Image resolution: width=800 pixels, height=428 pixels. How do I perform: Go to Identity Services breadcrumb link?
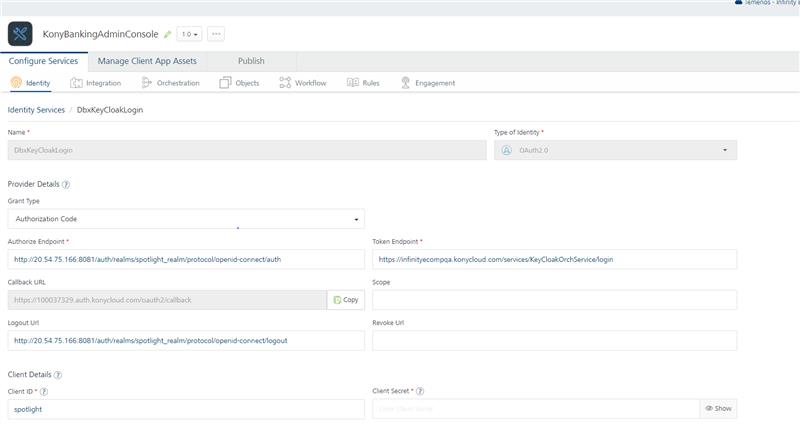(x=36, y=110)
